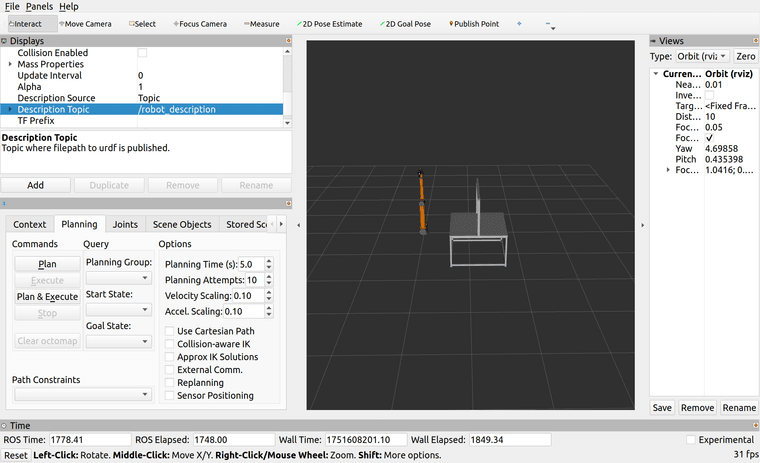The height and width of the screenshot is (463, 760).
Task: Enable Collision-aware IK option
Action: tap(169, 344)
